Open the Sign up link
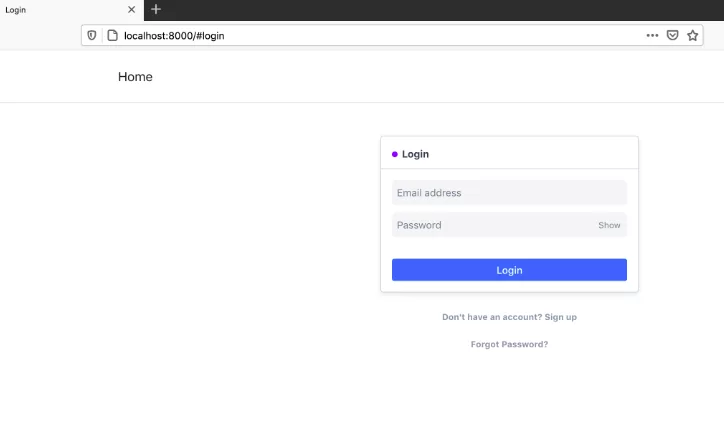724x447 pixels. click(x=561, y=317)
